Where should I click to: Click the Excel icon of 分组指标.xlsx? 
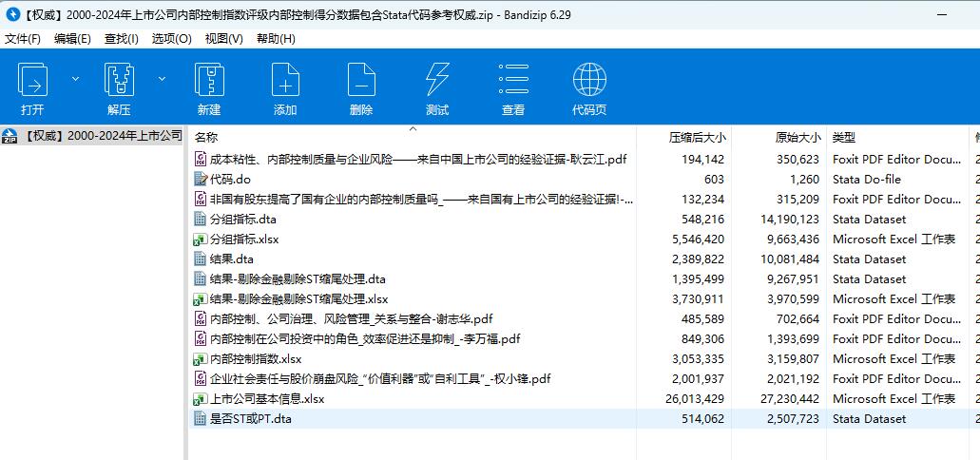click(x=201, y=240)
